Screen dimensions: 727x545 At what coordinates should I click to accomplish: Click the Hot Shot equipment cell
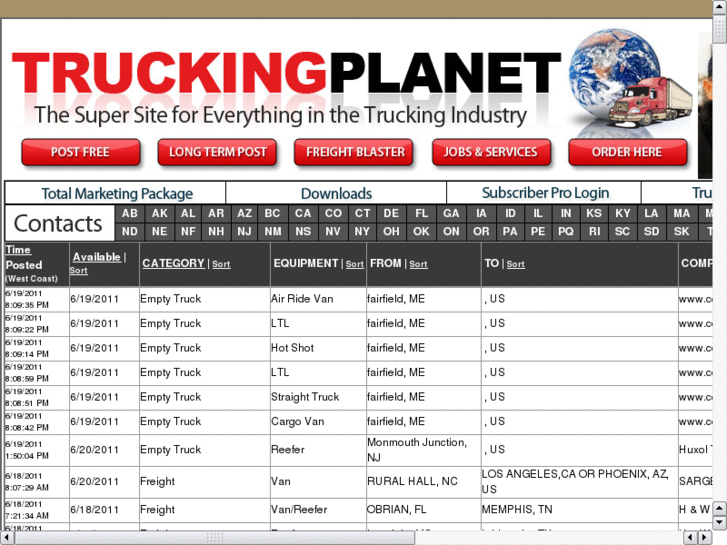(x=318, y=348)
